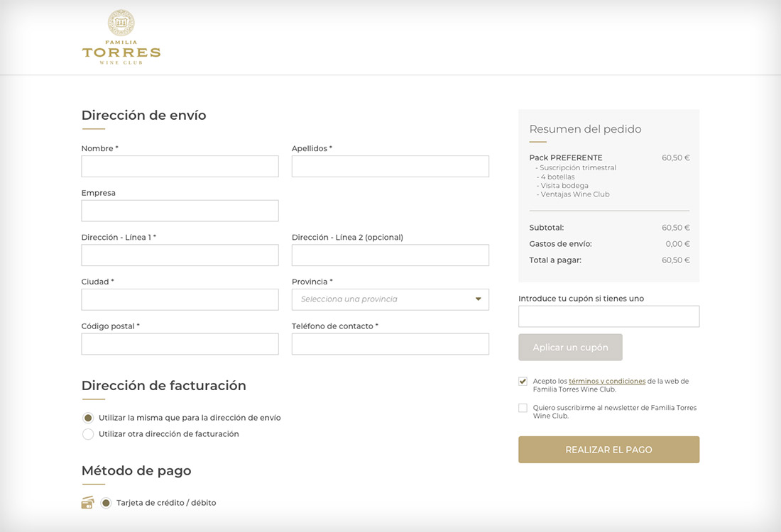Click the Provincia dropdown arrow
Viewport: 781px width, 532px height.
click(479, 299)
